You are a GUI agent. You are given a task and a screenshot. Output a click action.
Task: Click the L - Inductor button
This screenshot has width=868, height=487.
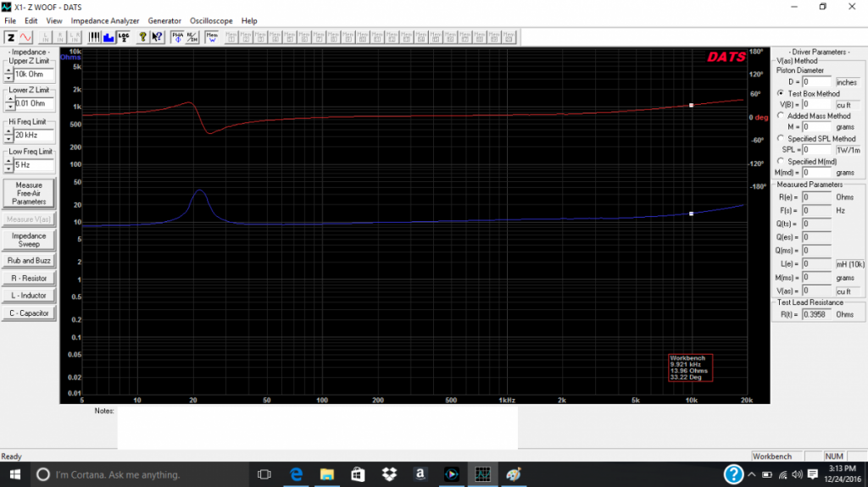(29, 296)
